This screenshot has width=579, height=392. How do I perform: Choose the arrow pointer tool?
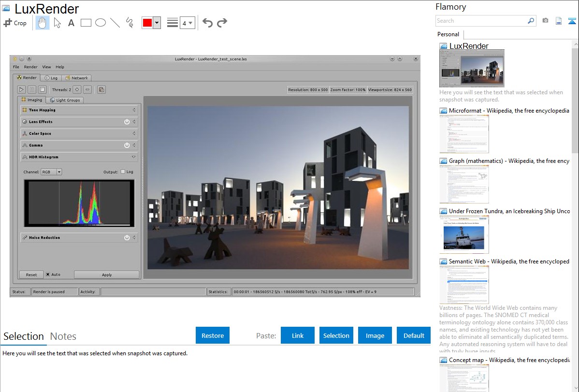pos(57,23)
